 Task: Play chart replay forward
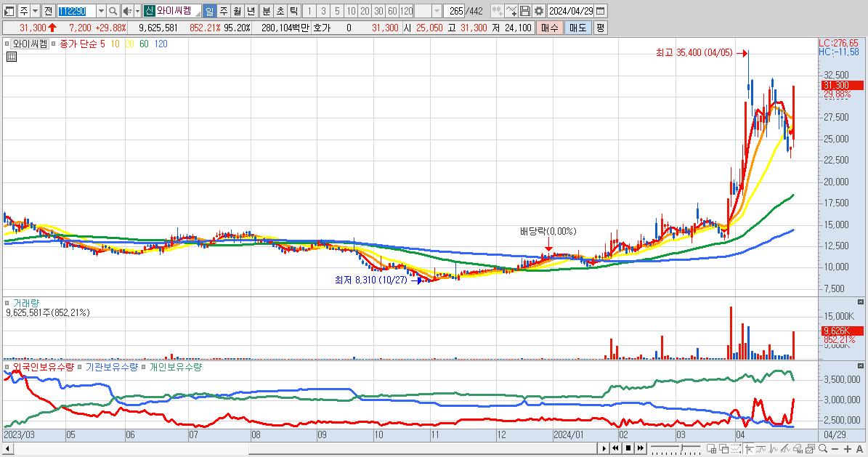coord(604,448)
